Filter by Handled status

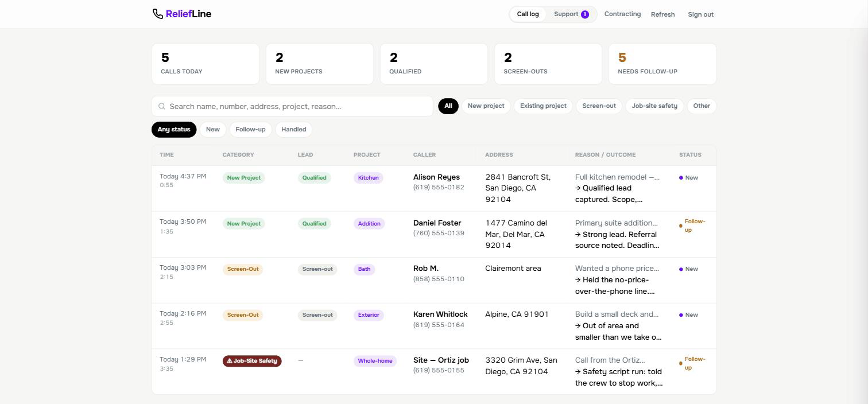(293, 129)
